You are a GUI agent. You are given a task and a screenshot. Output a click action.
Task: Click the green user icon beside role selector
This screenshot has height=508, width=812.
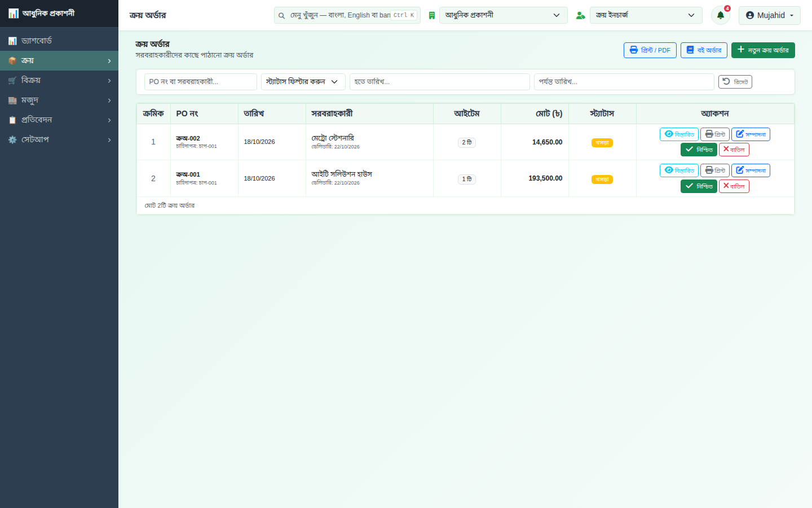580,16
